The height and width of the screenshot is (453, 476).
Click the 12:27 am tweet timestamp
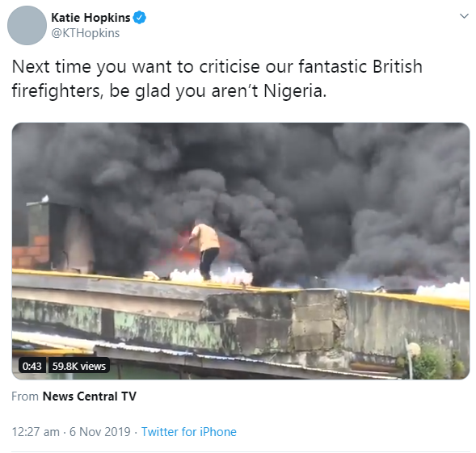click(36, 432)
